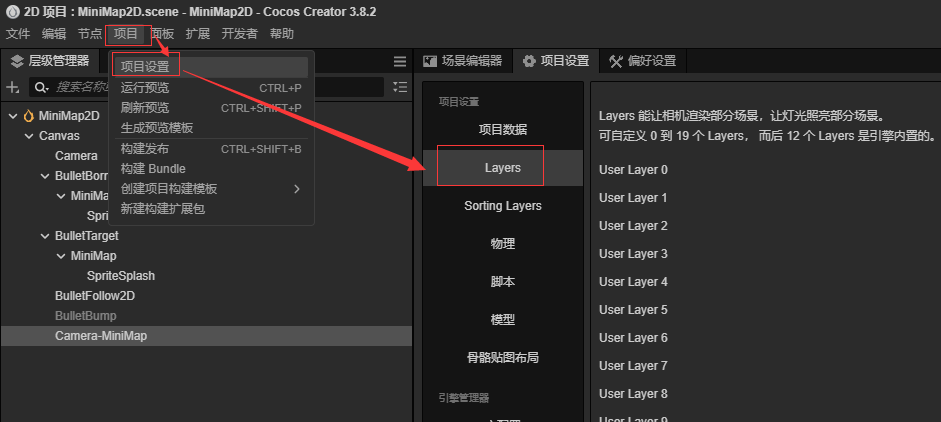
Task: Click the User Layer 0 row
Action: coord(633,170)
